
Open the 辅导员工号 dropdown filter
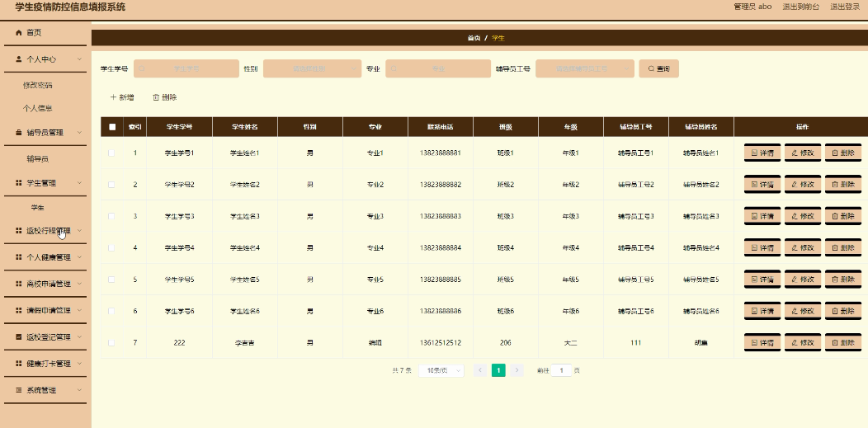584,68
